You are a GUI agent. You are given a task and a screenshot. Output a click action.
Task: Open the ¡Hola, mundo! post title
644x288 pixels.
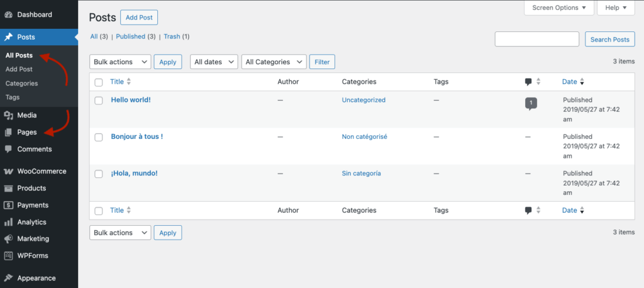(x=135, y=174)
